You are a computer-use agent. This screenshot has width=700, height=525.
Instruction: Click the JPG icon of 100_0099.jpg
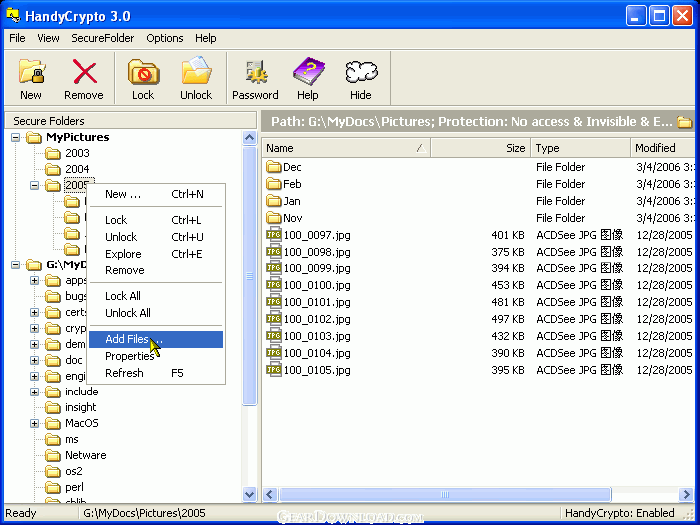click(274, 268)
